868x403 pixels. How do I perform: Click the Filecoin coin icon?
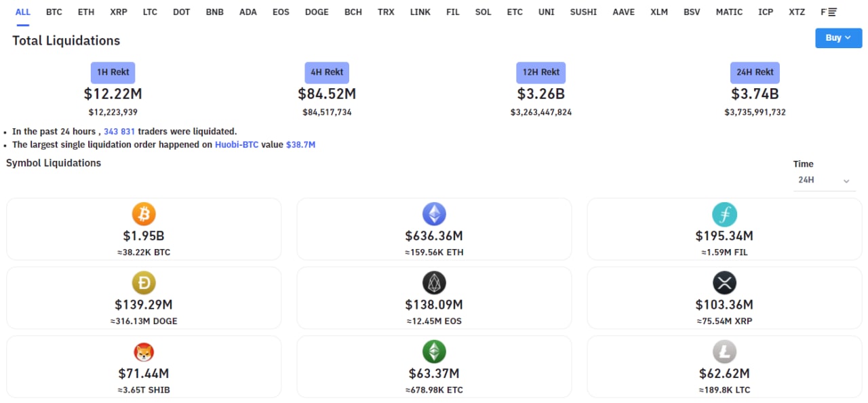point(724,214)
